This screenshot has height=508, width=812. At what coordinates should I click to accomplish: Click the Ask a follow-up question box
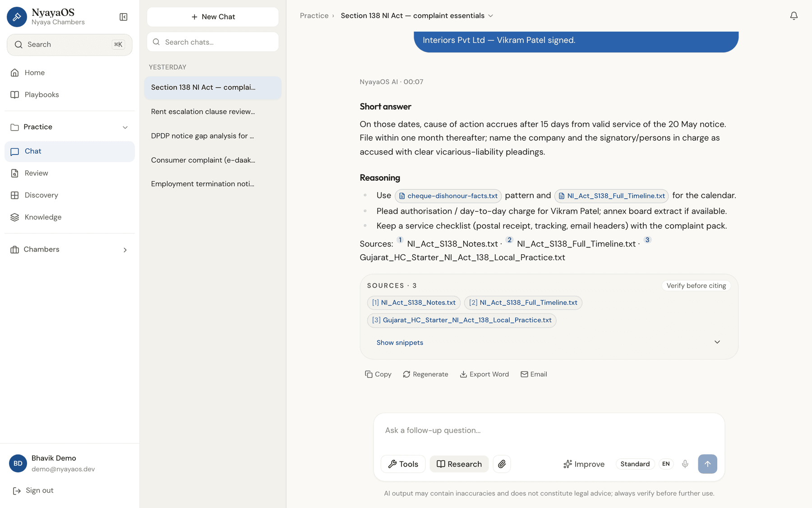click(549, 430)
